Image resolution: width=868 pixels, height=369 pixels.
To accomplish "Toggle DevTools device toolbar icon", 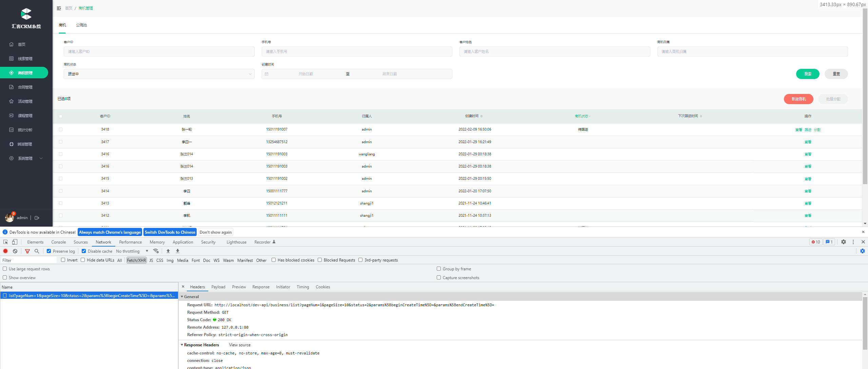I will (x=15, y=242).
